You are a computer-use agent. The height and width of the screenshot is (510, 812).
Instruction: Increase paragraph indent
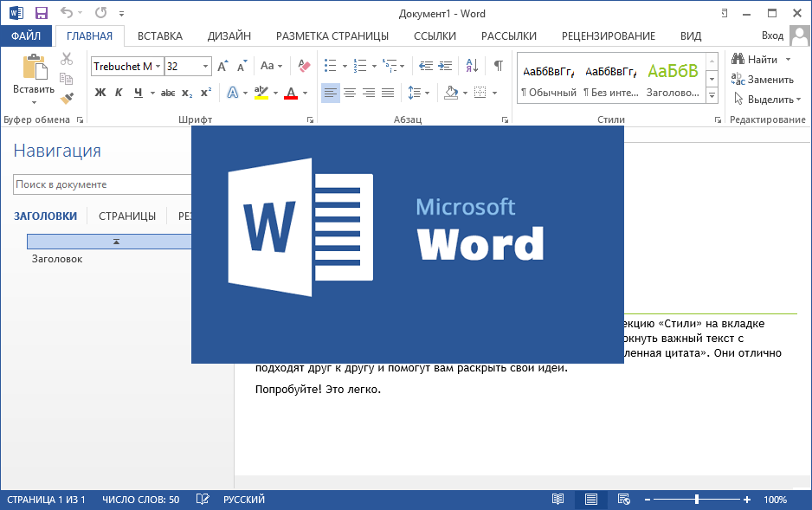(445, 66)
